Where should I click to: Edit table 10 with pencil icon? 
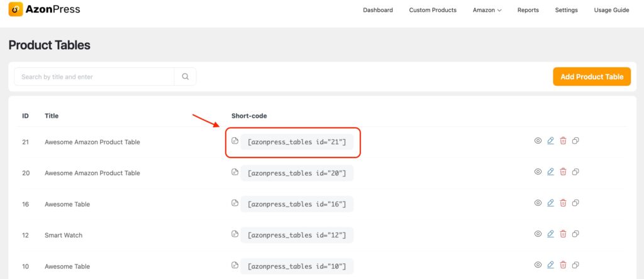550,265
